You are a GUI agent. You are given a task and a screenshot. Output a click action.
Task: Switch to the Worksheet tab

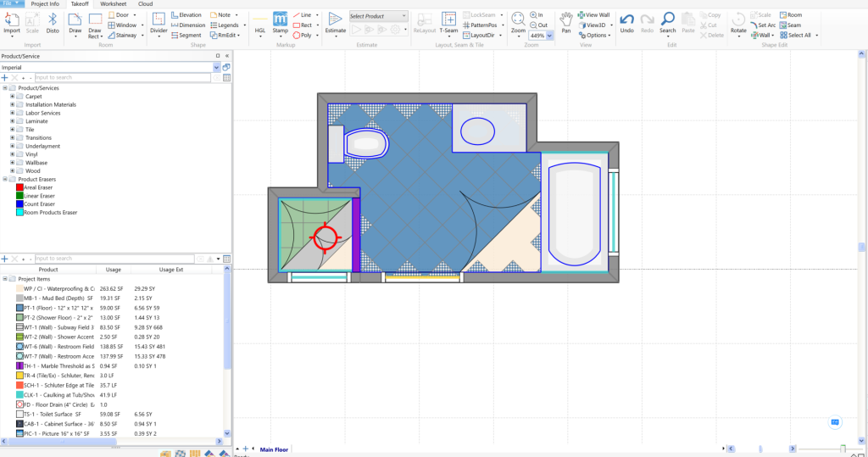[x=113, y=4]
